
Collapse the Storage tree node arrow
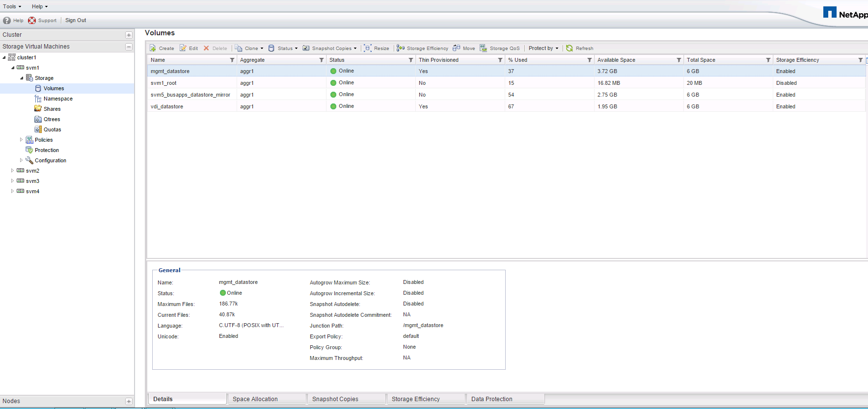click(x=22, y=78)
